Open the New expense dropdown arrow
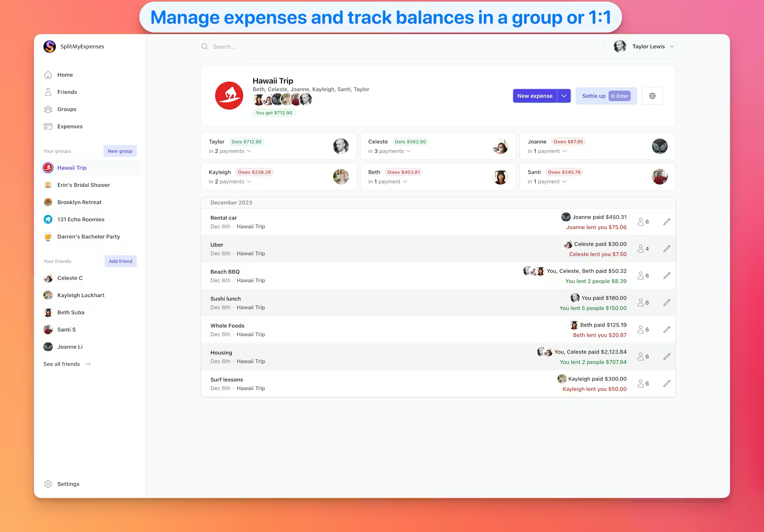This screenshot has height=532, width=764. [x=564, y=96]
